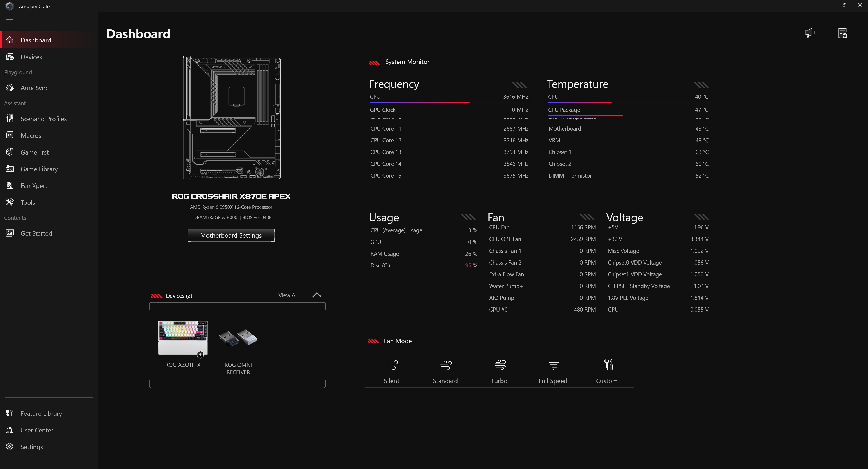Click the CPU frequency progress bar

click(449, 102)
